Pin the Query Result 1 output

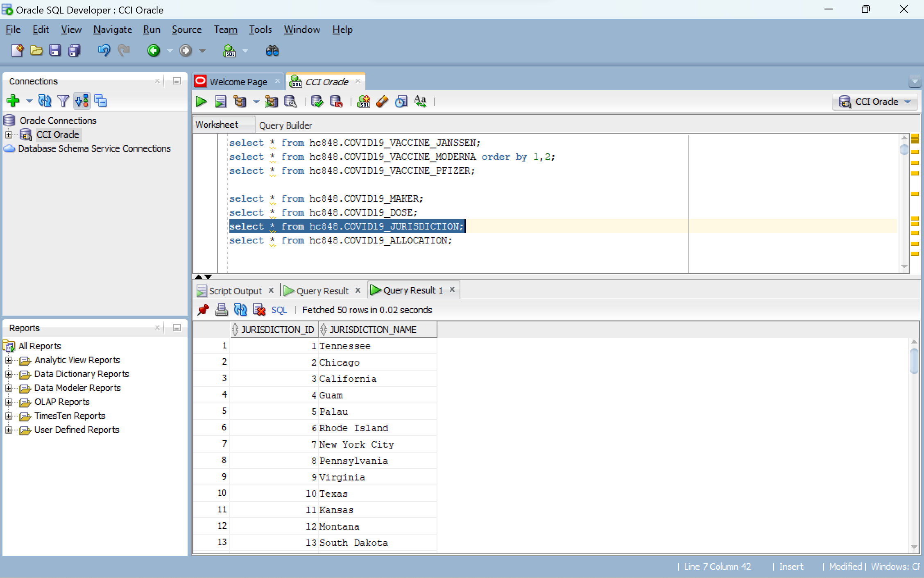(x=203, y=310)
